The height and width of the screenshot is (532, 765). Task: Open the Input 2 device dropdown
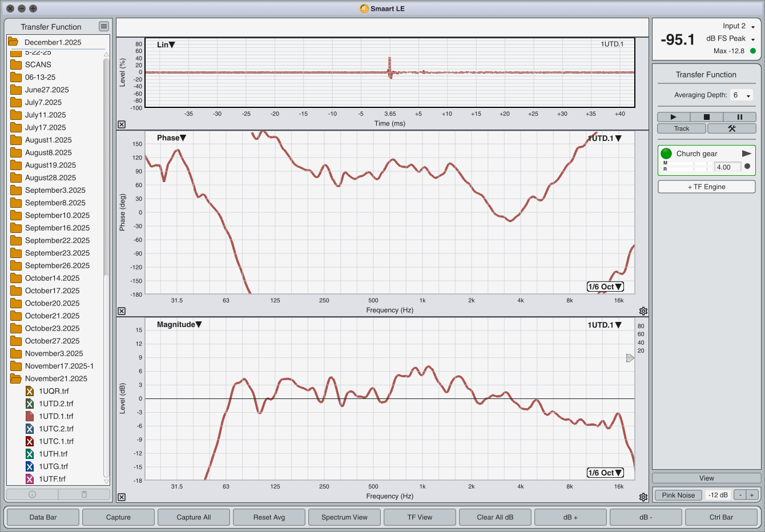[739, 26]
